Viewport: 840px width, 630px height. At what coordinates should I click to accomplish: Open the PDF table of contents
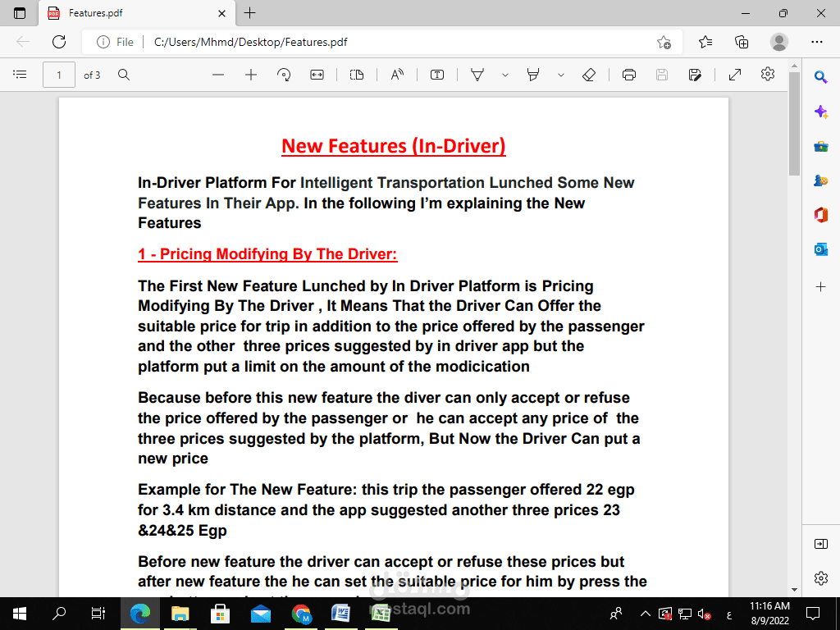[20, 75]
